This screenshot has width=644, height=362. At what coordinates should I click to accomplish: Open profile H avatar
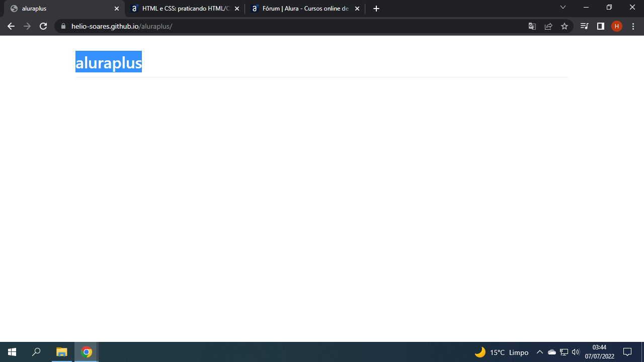pyautogui.click(x=617, y=26)
